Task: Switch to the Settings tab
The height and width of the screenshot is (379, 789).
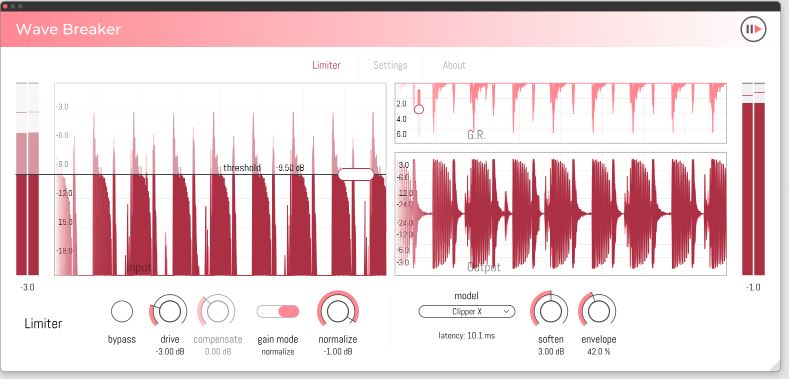Action: 390,65
